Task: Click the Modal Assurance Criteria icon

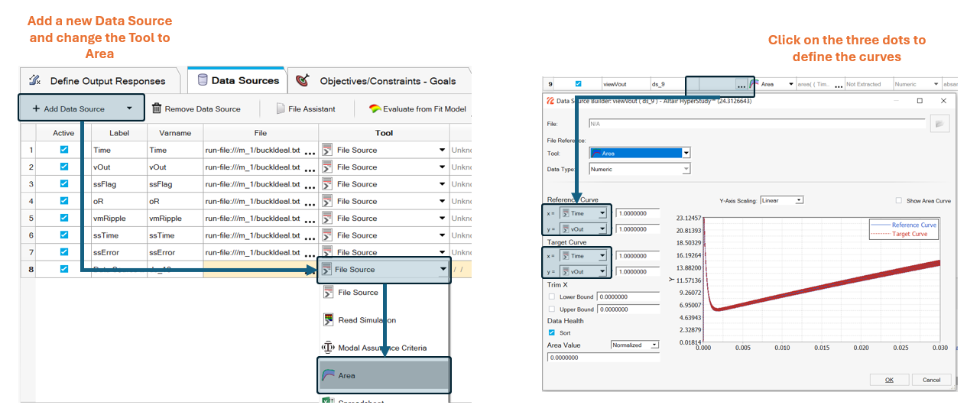Action: click(x=328, y=348)
